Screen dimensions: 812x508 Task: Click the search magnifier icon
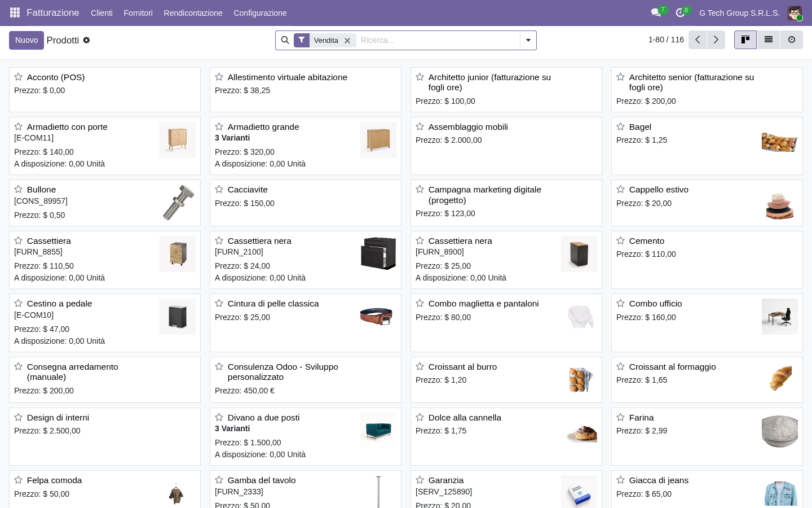point(285,40)
